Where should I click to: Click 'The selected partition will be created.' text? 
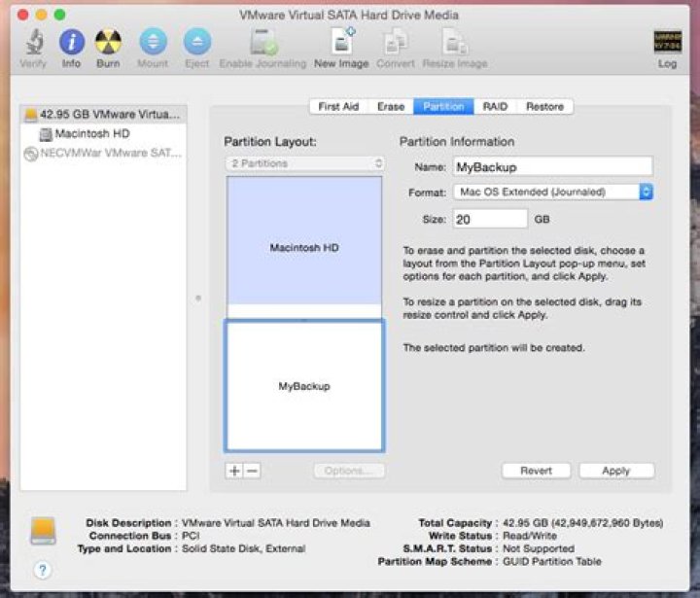(494, 347)
